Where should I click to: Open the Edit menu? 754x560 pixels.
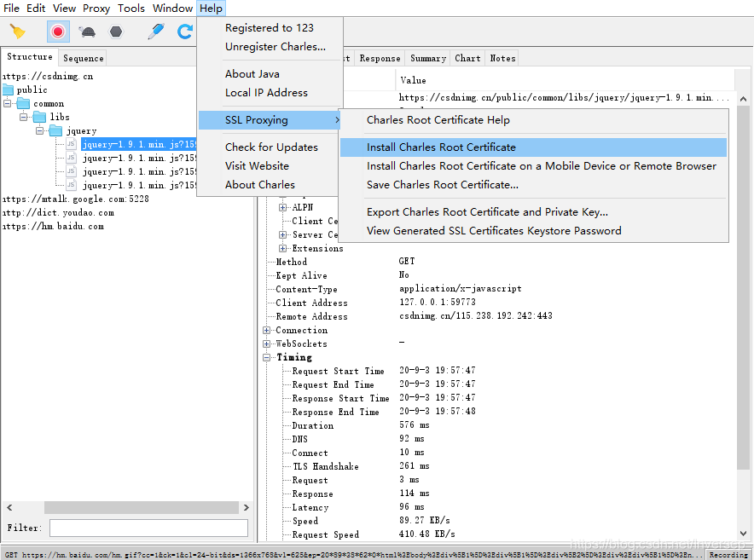pos(36,9)
